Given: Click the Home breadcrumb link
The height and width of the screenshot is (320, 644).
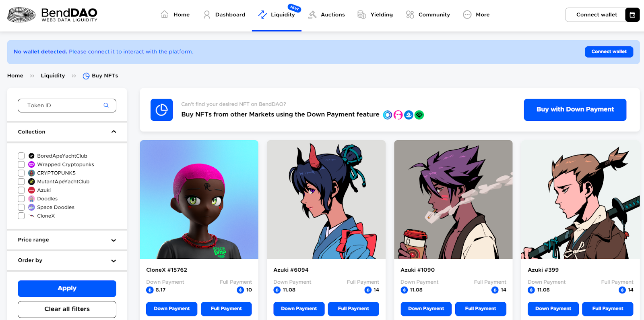Looking at the screenshot, I should click(x=15, y=76).
